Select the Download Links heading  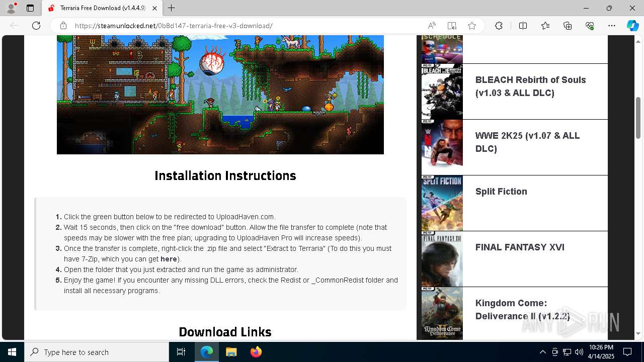pos(225,332)
